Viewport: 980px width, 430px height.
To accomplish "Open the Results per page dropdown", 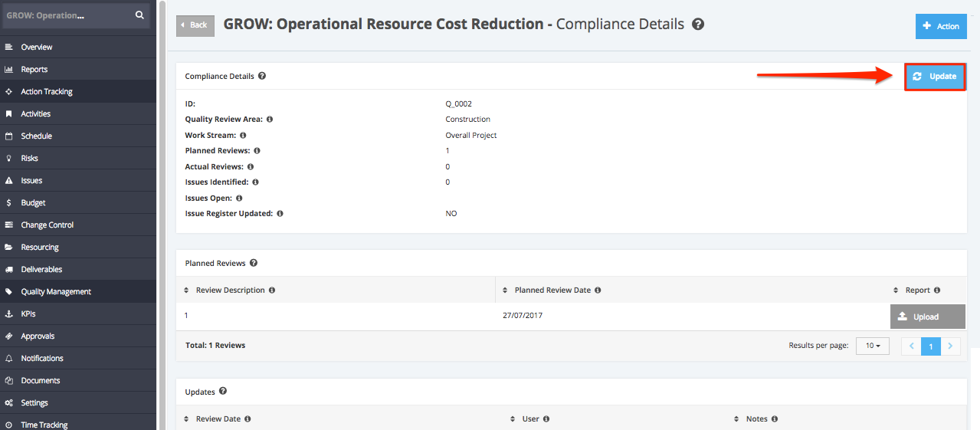I will pyautogui.click(x=872, y=346).
